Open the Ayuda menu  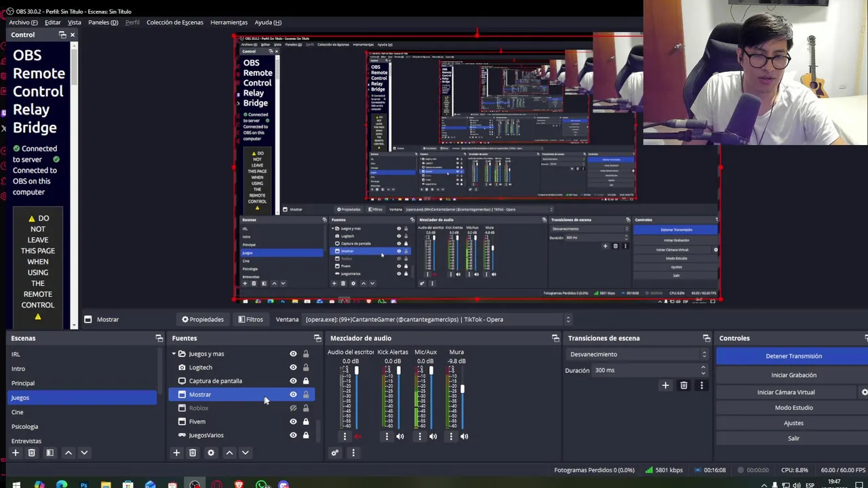268,22
